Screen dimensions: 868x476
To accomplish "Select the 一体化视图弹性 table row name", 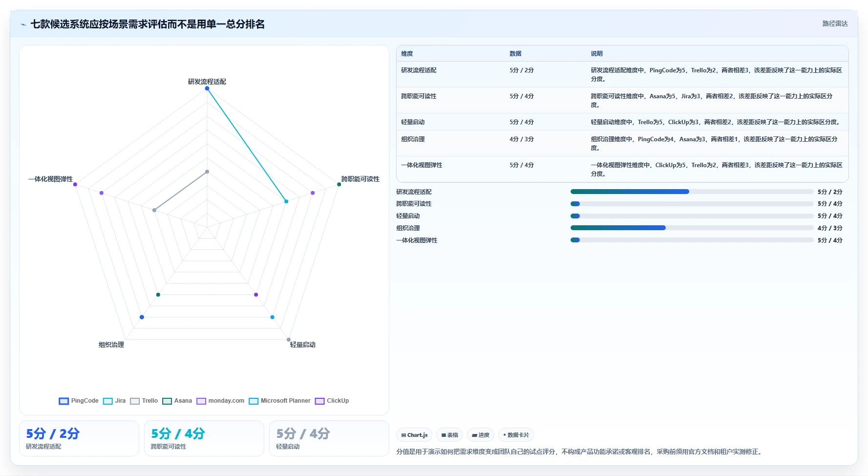I will (x=422, y=165).
